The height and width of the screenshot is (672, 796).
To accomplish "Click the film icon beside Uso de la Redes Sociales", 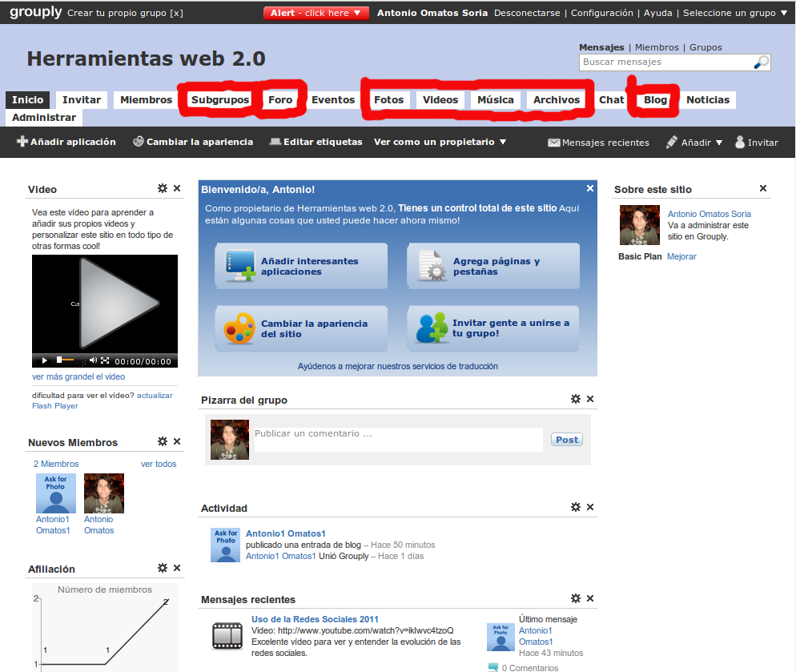I will point(227,635).
